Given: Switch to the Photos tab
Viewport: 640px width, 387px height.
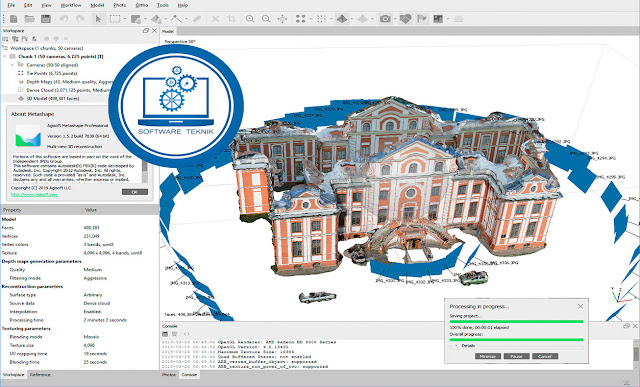Looking at the screenshot, I should click(169, 374).
